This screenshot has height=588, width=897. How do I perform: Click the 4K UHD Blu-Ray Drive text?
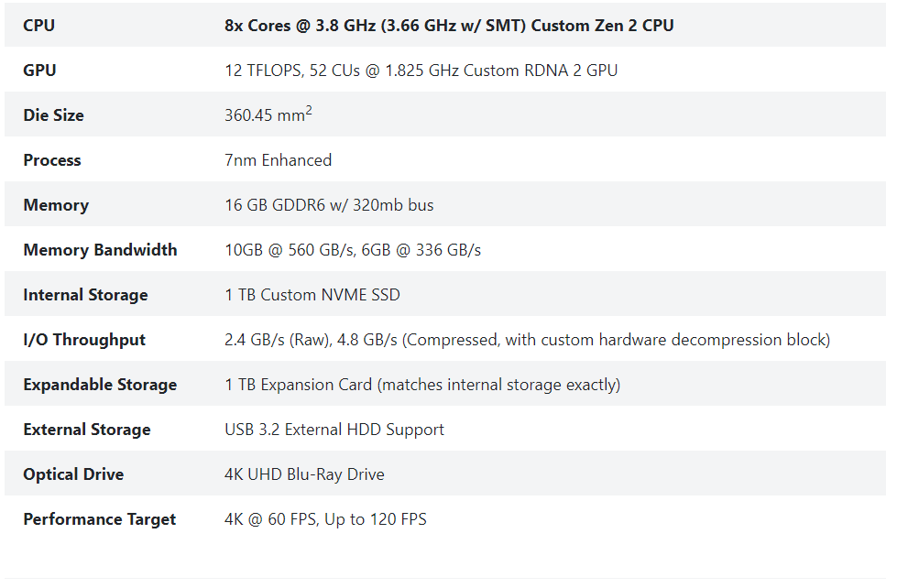tap(304, 474)
